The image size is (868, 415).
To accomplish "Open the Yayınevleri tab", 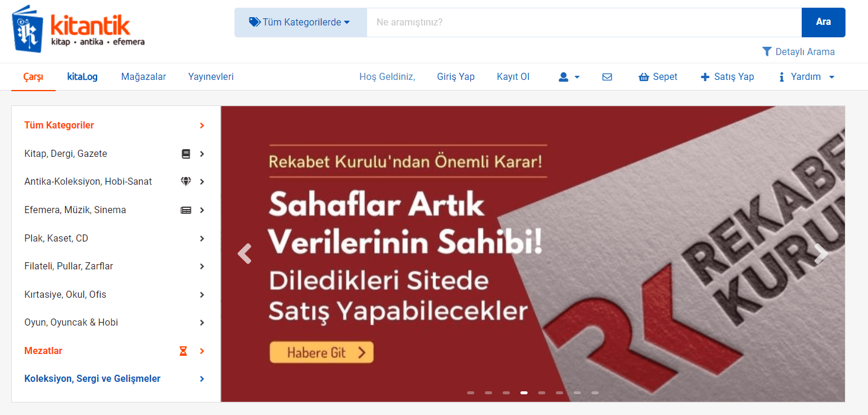I will point(211,77).
